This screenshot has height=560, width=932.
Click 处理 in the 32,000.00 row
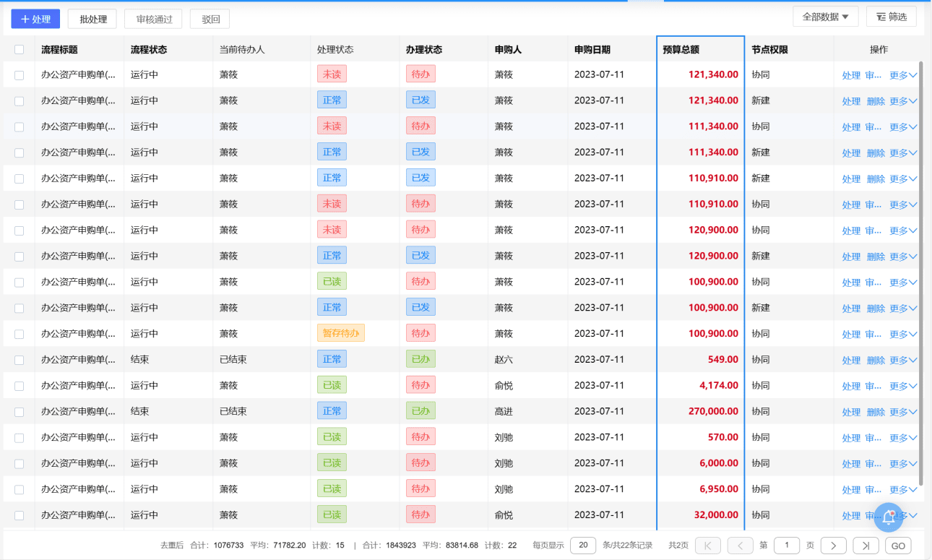coord(851,516)
